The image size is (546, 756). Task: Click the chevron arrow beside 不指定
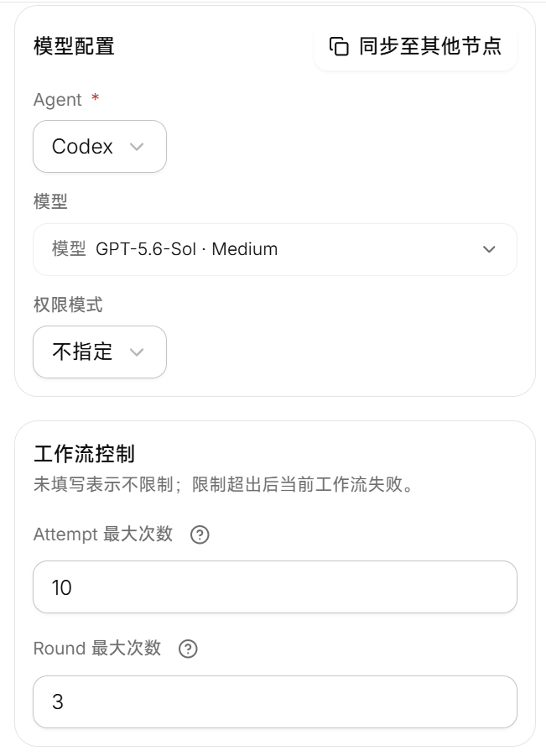[x=137, y=352]
